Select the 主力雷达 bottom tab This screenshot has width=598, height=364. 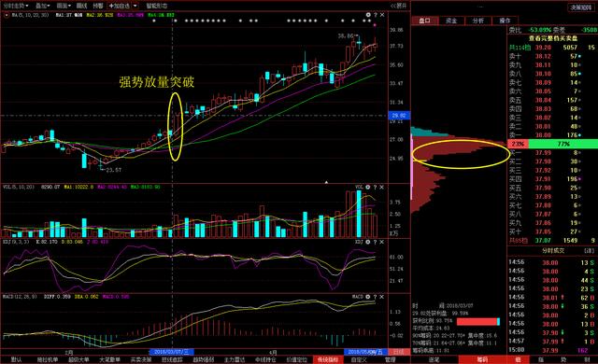tap(235, 359)
